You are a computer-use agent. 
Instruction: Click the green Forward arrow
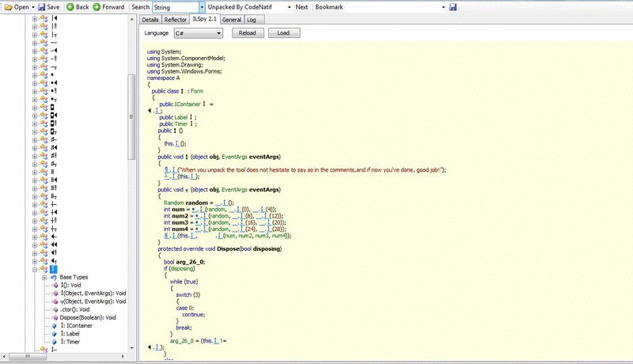(97, 7)
